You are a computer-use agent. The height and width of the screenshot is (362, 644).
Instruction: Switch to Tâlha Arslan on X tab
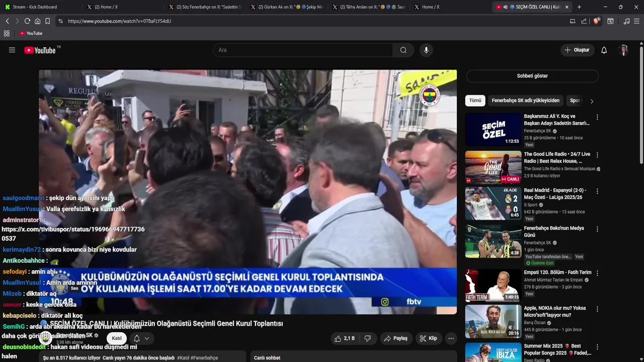(369, 7)
